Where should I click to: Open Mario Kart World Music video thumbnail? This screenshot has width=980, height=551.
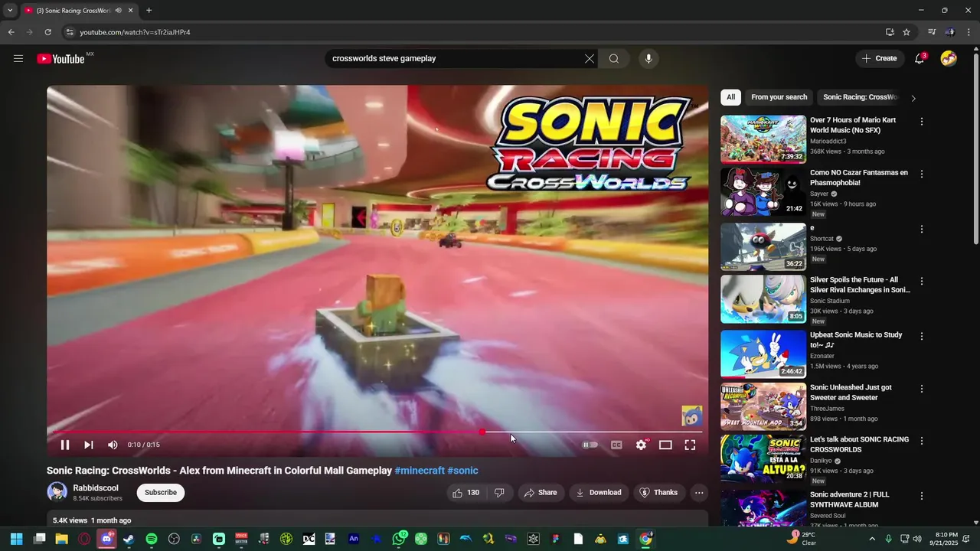(763, 139)
